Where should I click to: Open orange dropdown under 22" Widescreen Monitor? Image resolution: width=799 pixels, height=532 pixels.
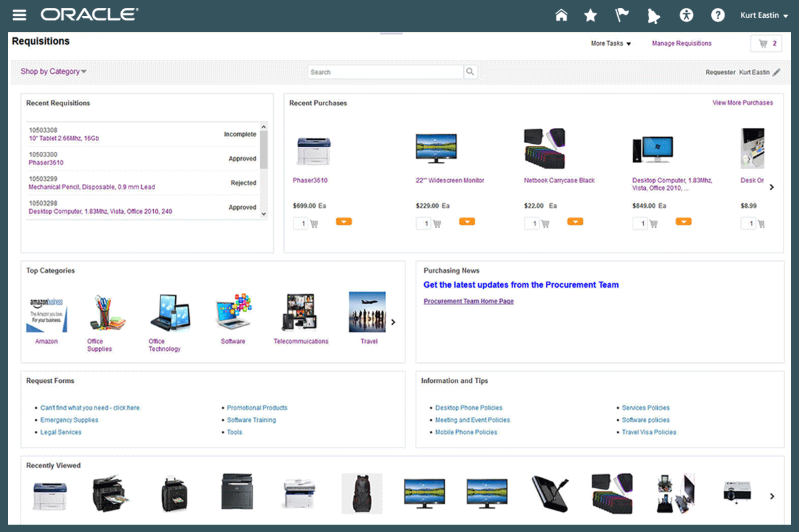[467, 222]
